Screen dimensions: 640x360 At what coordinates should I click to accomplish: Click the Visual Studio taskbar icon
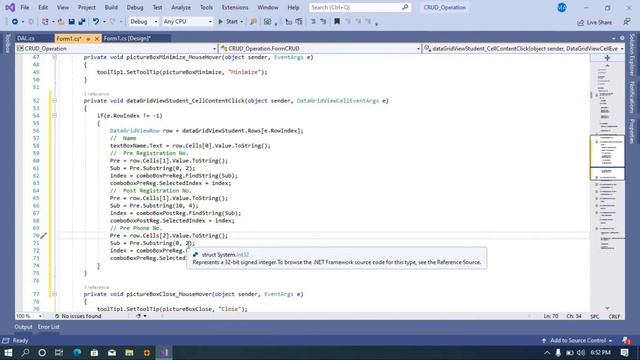point(164,352)
